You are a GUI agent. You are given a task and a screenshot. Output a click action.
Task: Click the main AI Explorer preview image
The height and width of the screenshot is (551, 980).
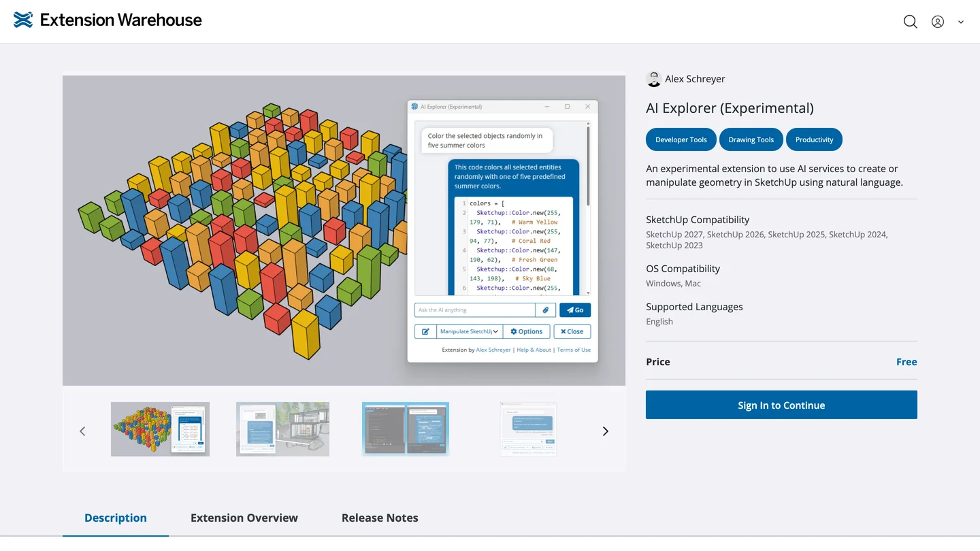point(344,230)
